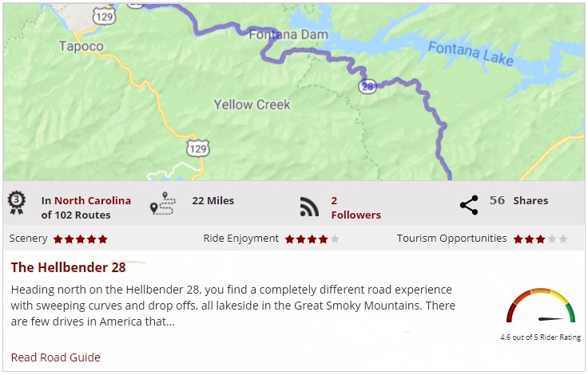Open the 2 Followers link
Image resolution: width=588 pixels, height=375 pixels.
pyautogui.click(x=355, y=207)
